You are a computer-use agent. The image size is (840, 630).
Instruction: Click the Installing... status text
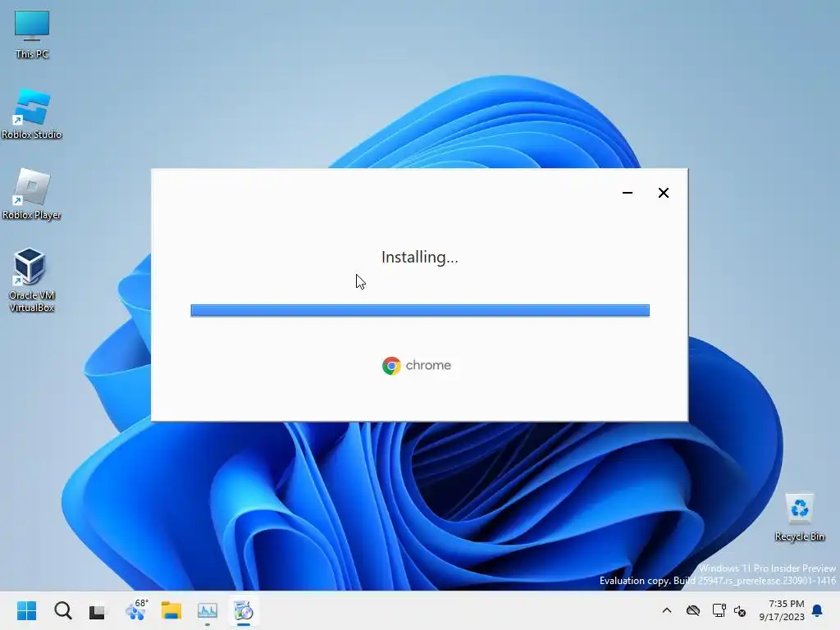(x=420, y=257)
